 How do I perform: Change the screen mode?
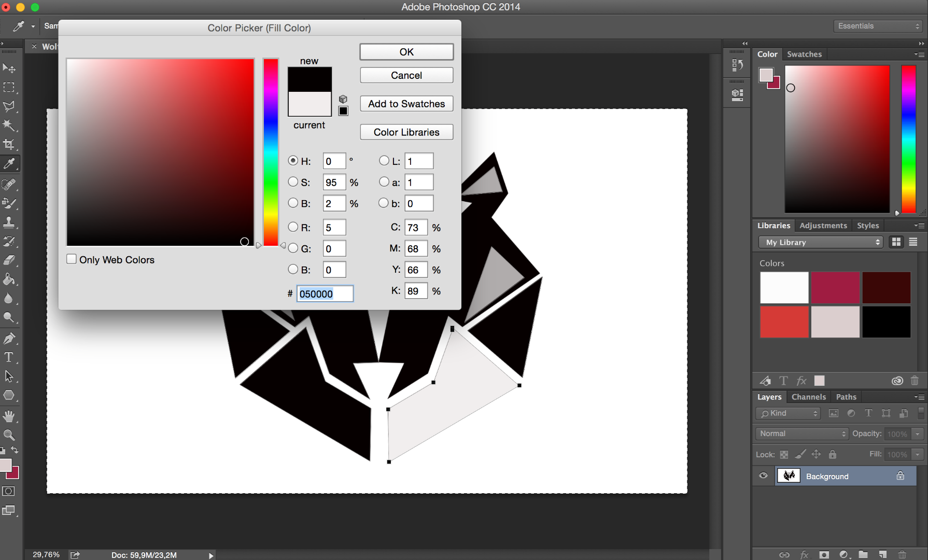pyautogui.click(x=9, y=511)
